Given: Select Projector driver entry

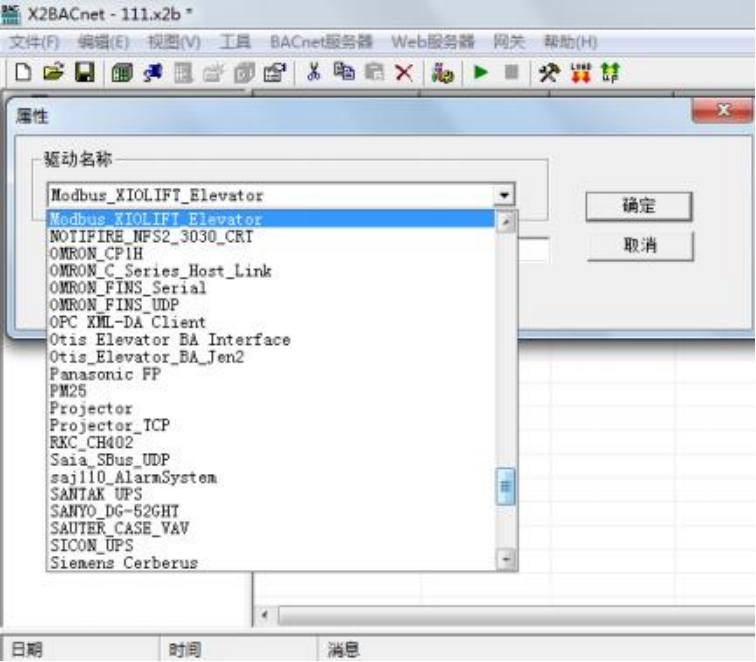Looking at the screenshot, I should click(271, 408).
